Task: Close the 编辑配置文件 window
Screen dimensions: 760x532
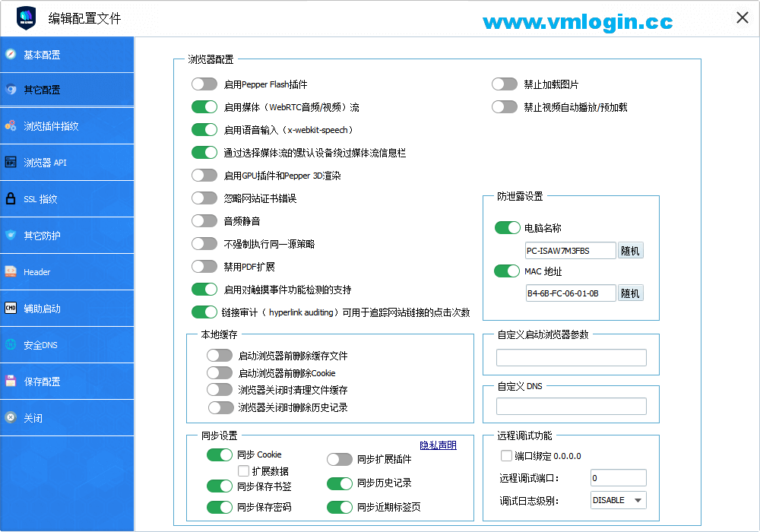Action: click(x=742, y=18)
